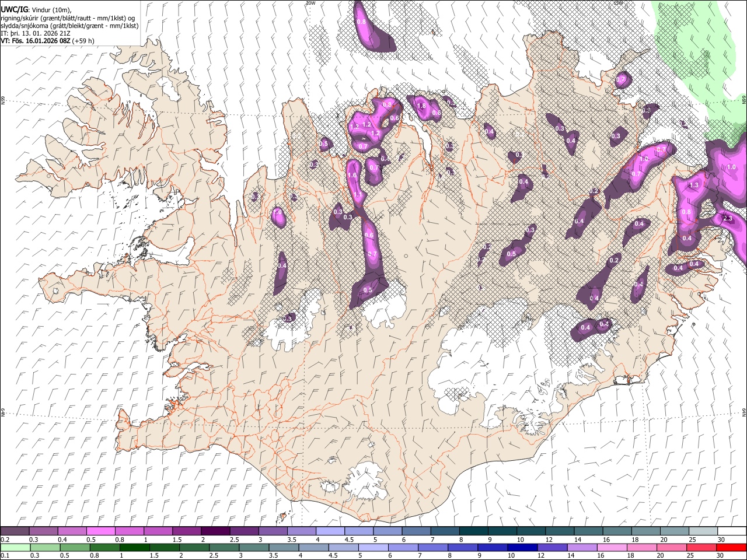
Task: Pick the light grey 25 snow legend swatch
Action: point(703,531)
